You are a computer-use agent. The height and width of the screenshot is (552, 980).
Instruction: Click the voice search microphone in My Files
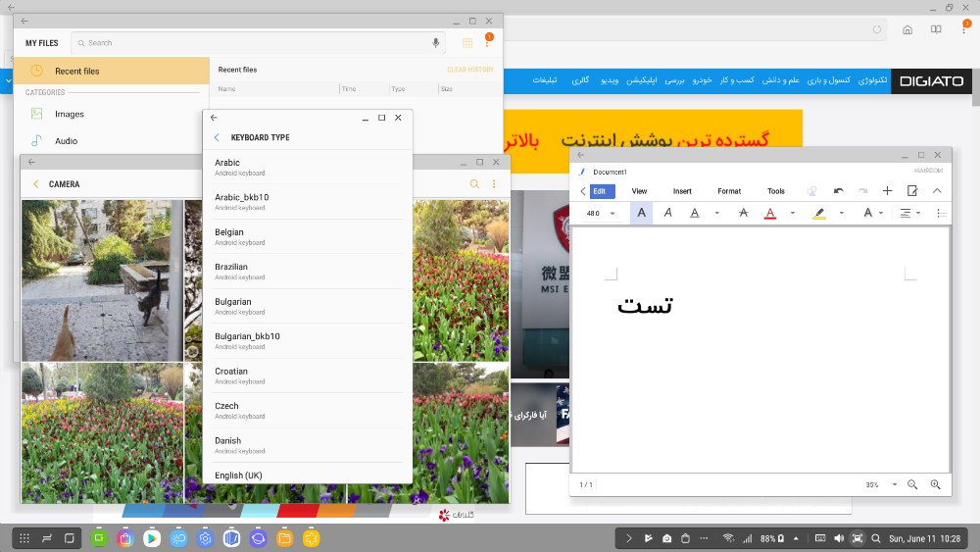tap(436, 43)
